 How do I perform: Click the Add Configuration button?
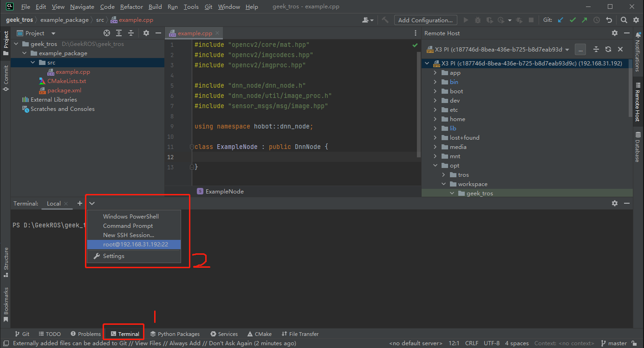tap(425, 20)
